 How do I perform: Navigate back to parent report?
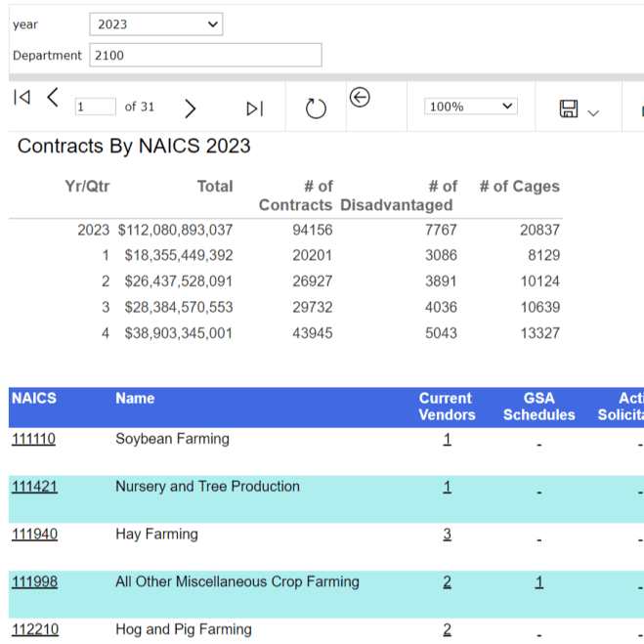coord(360,98)
